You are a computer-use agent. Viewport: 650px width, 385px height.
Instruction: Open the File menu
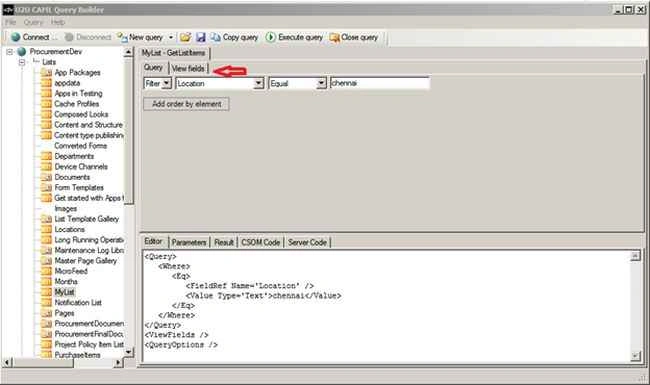[x=10, y=22]
